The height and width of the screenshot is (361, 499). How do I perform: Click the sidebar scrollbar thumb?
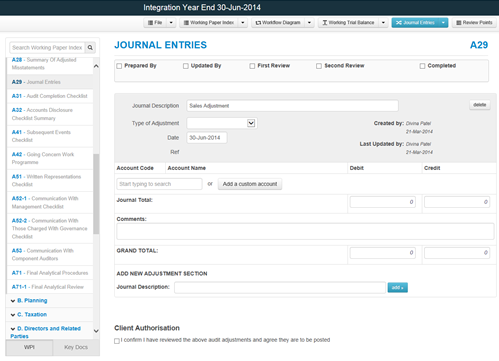pos(96,194)
